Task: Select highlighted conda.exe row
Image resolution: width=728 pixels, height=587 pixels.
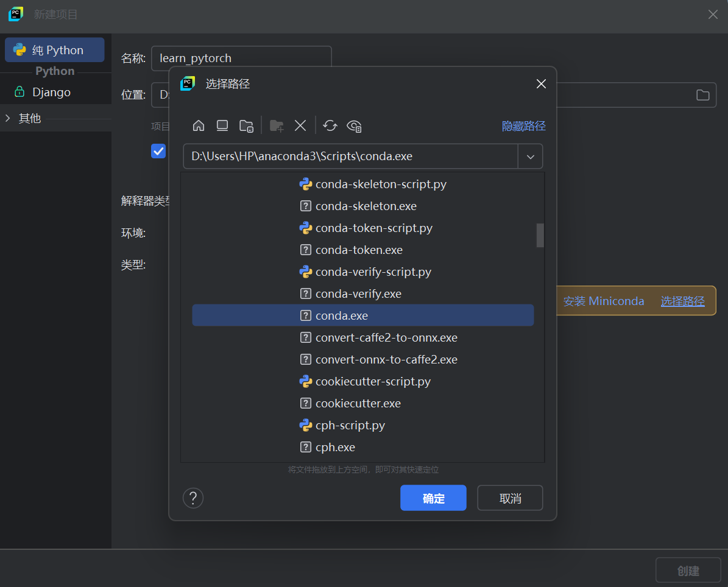Action: [x=362, y=315]
